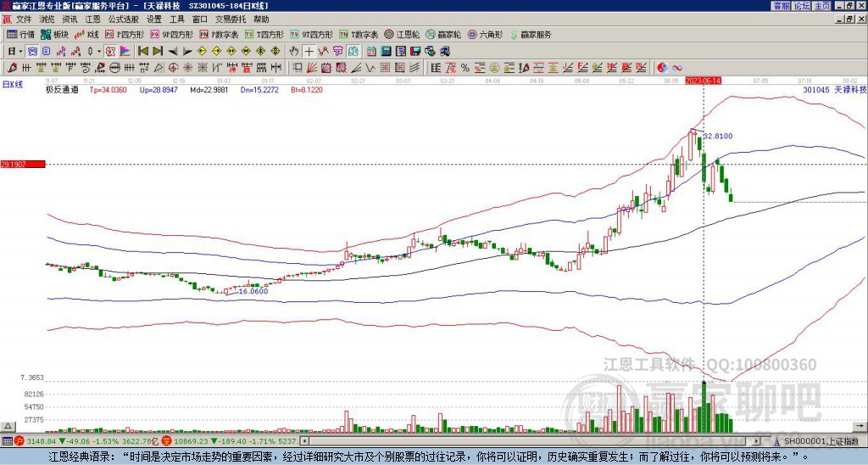Screen dimensions: 868x465
Task: Jump to last bar with green arrow
Action: pos(158,52)
